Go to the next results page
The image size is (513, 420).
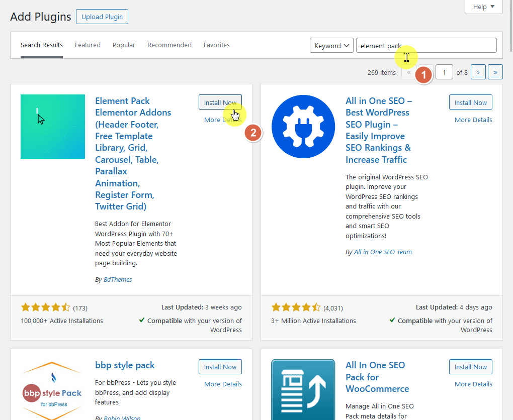pyautogui.click(x=478, y=72)
